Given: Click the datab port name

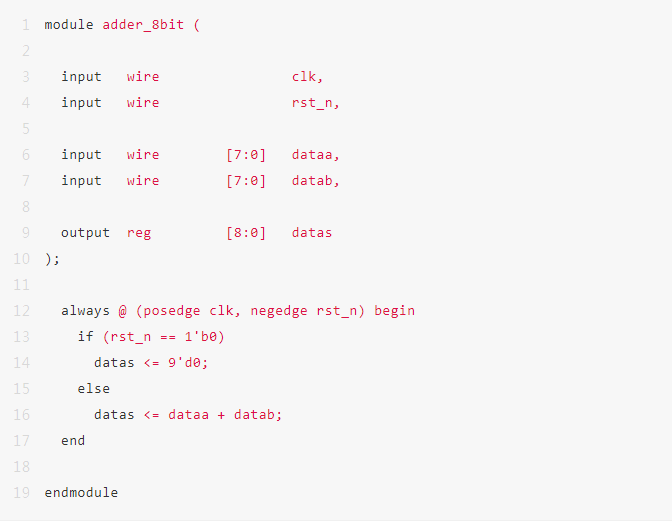Looking at the screenshot, I should coord(312,181).
